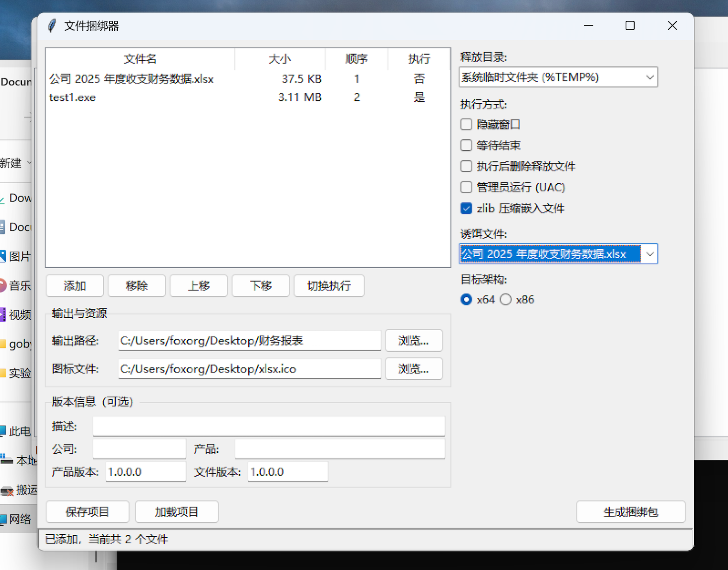Viewport: 728px width, 570px height.
Task: Select the x86 architecture radio button
Action: (506, 299)
